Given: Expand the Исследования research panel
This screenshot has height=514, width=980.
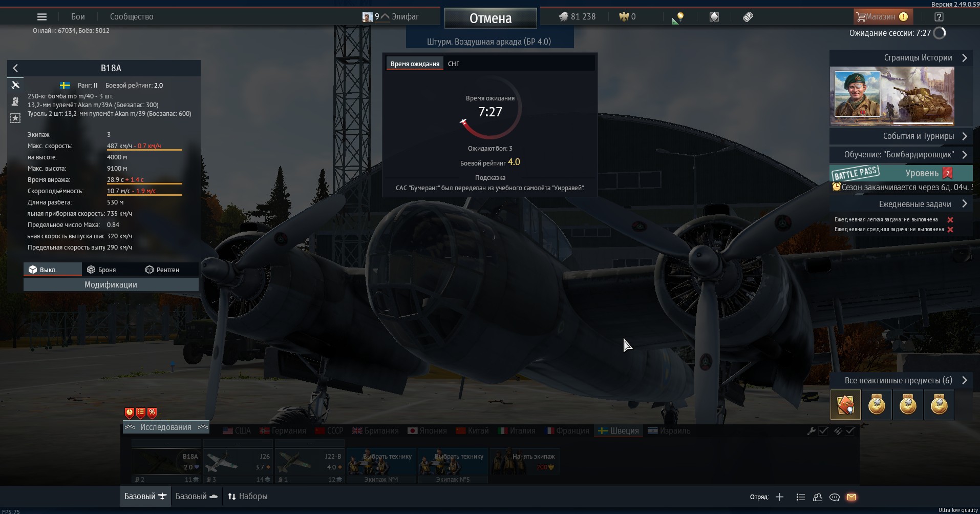Looking at the screenshot, I should pos(166,427).
